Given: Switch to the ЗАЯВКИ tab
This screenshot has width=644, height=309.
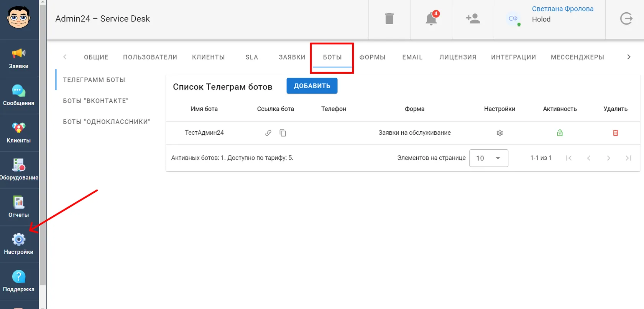Looking at the screenshot, I should (x=292, y=57).
